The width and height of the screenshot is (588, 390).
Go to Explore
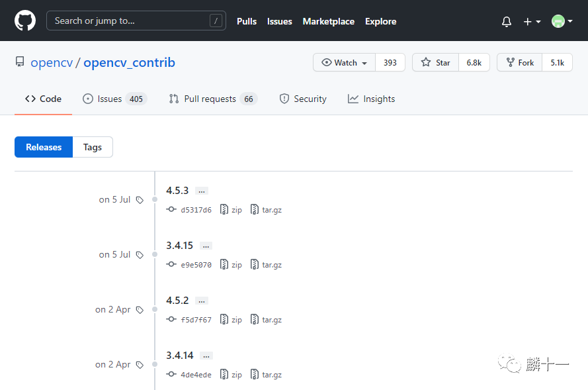tap(380, 21)
